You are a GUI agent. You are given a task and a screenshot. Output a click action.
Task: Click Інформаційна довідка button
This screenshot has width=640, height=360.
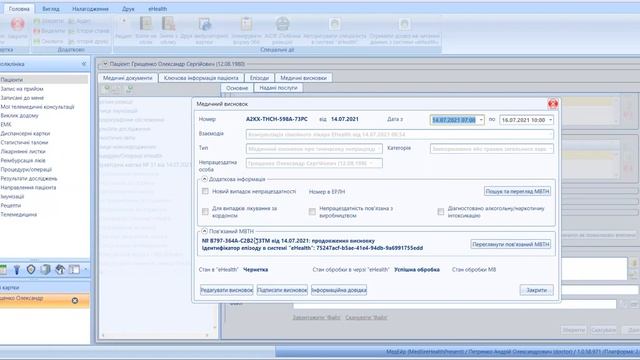pyautogui.click(x=339, y=290)
